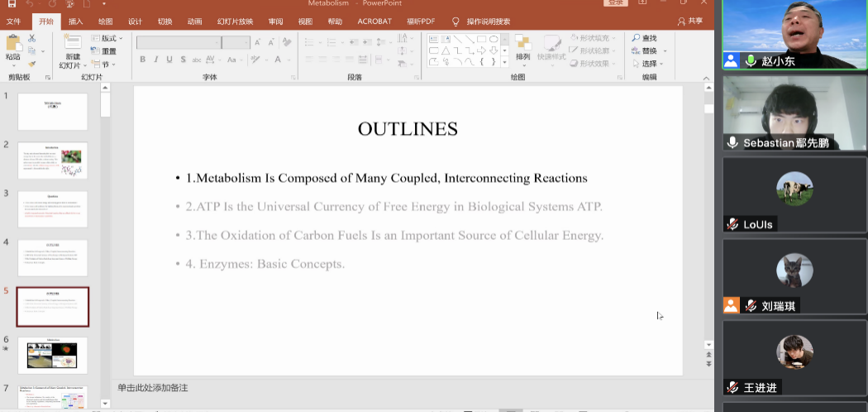Click the Increase Font Size icon
The width and height of the screenshot is (868, 412).
pos(257,43)
